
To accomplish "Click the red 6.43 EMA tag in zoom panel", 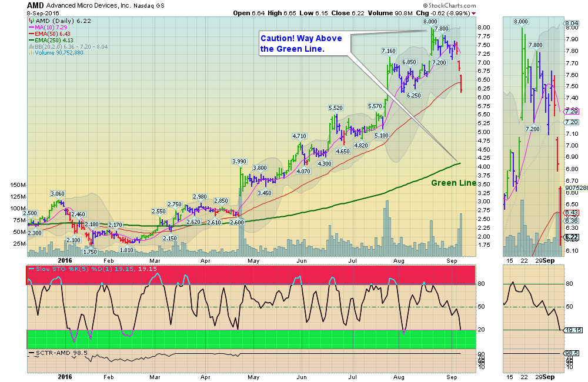I will (572, 213).
